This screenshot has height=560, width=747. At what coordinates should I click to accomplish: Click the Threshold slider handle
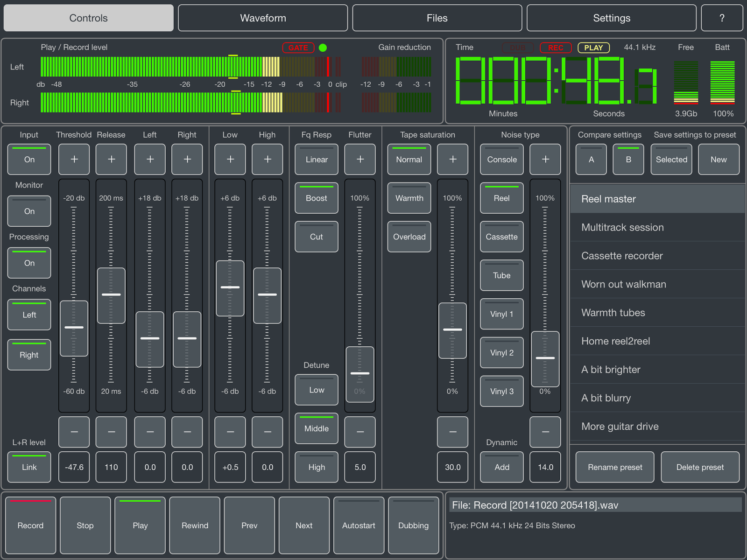[74, 328]
